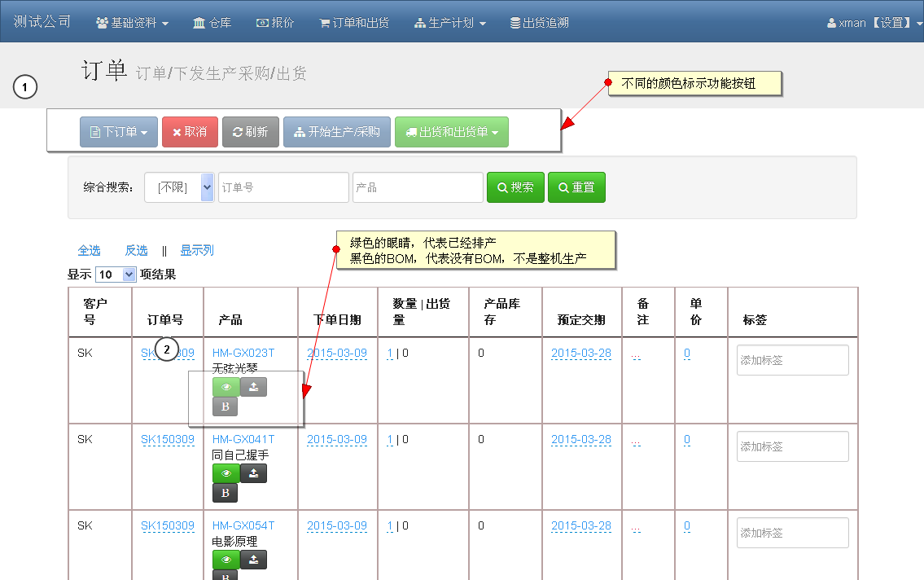This screenshot has height=580, width=924.
Task: Click upload icon under HM-GX041T product
Action: tap(254, 473)
